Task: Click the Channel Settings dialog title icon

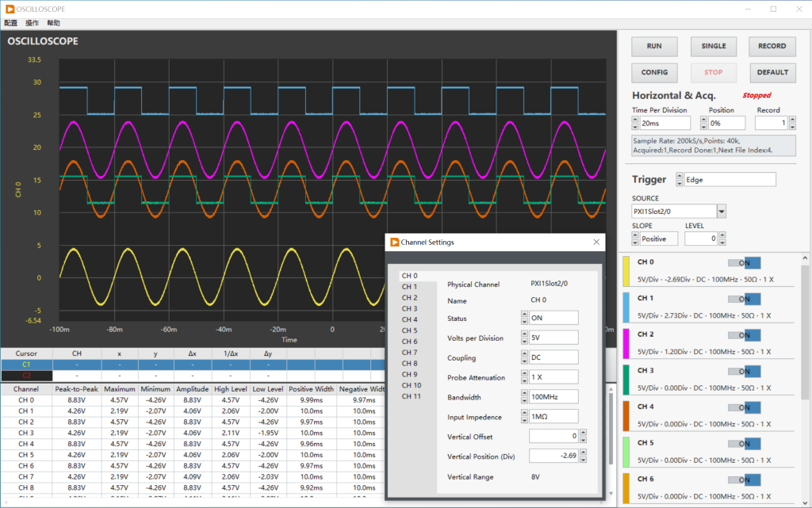Action: click(x=395, y=242)
